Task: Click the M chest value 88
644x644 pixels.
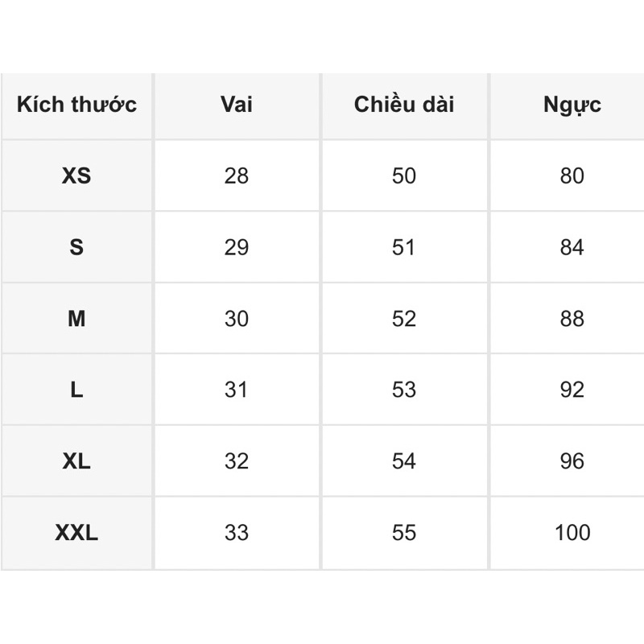Action: (572, 319)
